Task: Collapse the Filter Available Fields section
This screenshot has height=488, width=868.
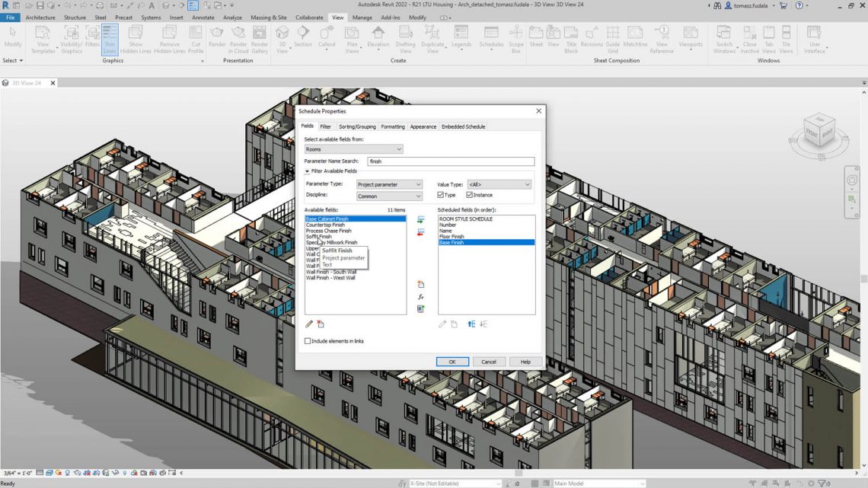Action: [x=308, y=171]
